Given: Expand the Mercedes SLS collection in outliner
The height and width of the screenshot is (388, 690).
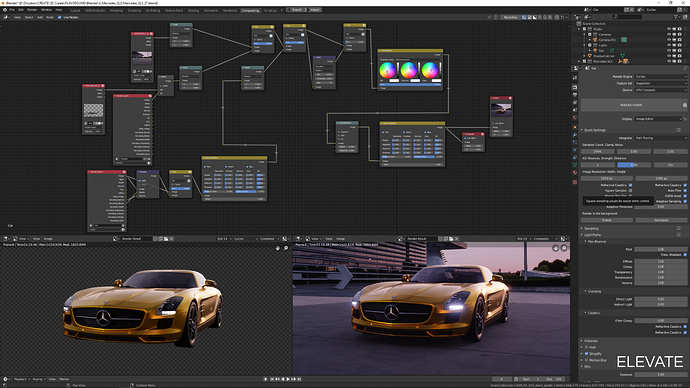Looking at the screenshot, I should coord(580,61).
